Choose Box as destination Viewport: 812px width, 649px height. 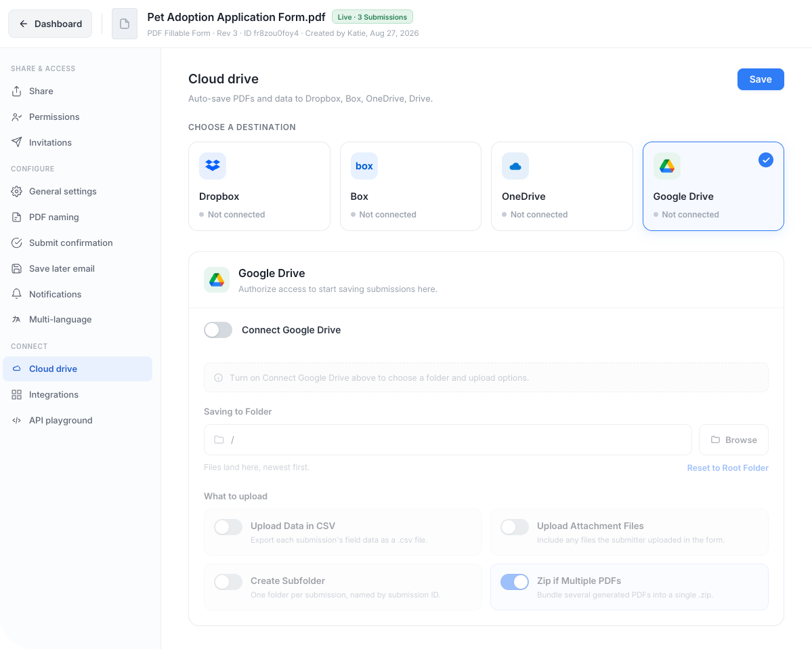pyautogui.click(x=410, y=186)
